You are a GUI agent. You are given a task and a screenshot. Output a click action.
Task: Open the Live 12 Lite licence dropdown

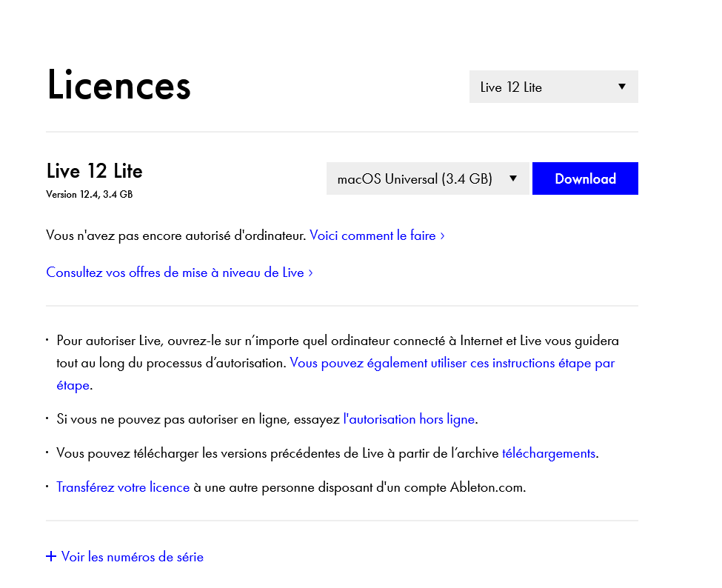coord(553,87)
